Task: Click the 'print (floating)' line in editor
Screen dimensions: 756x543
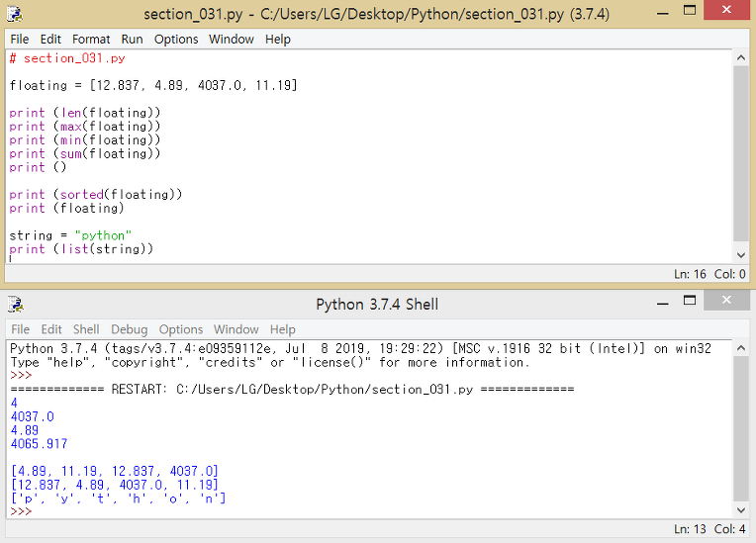Action: [x=66, y=208]
